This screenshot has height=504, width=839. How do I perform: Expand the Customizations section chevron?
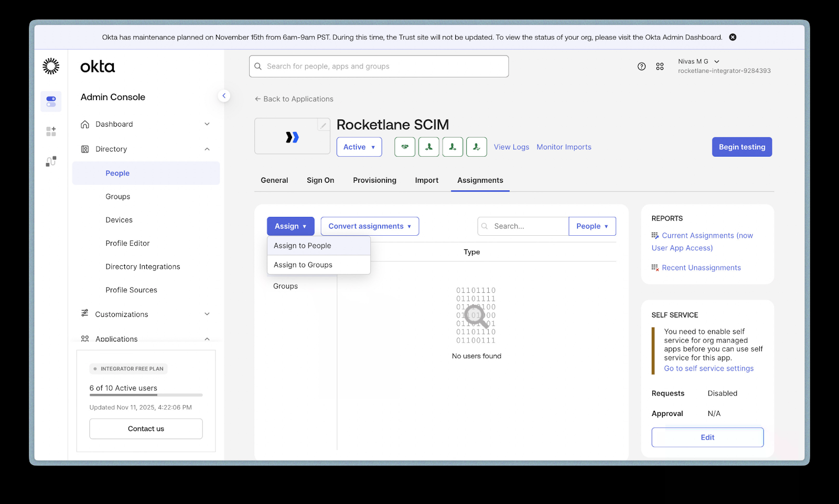tap(207, 314)
